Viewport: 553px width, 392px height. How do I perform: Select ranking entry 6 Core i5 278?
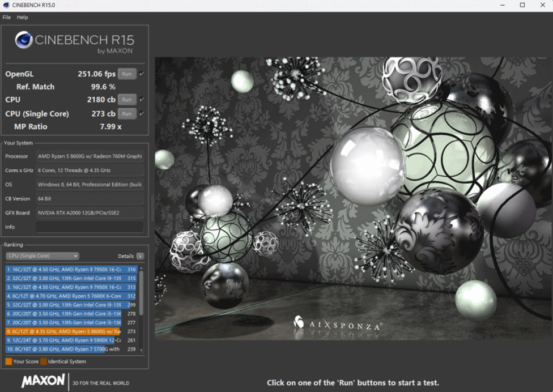[x=71, y=314]
